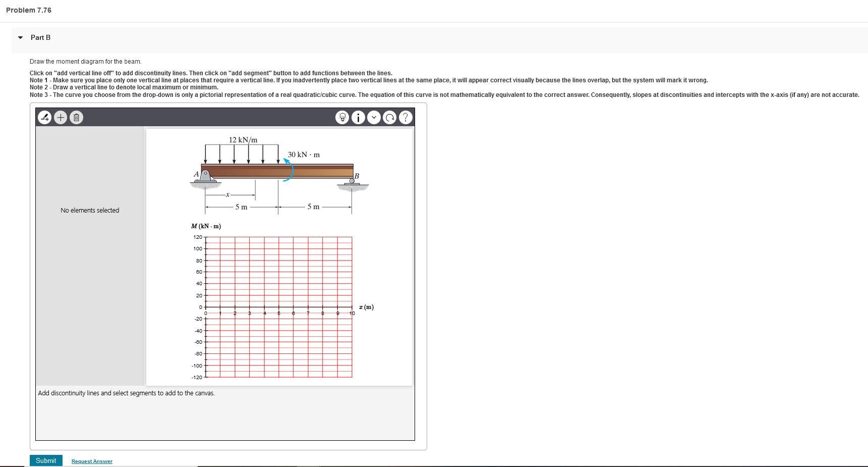Click the plus icon to add a segment

[61, 117]
